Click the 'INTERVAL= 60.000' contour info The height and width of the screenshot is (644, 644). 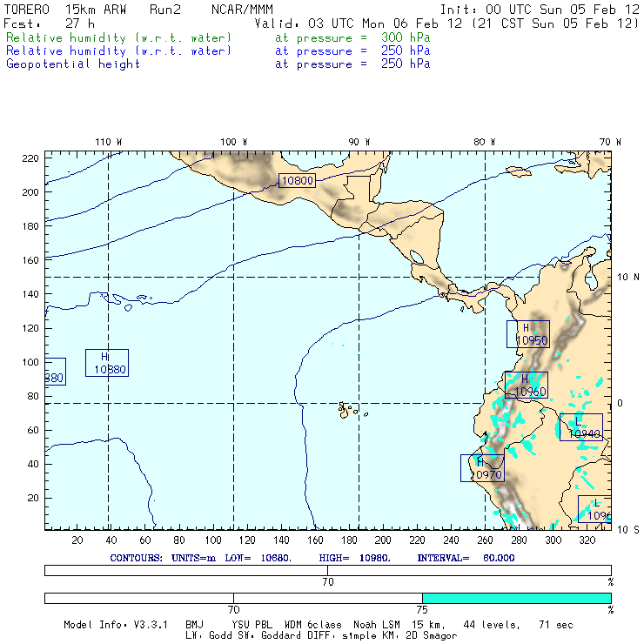466,558
